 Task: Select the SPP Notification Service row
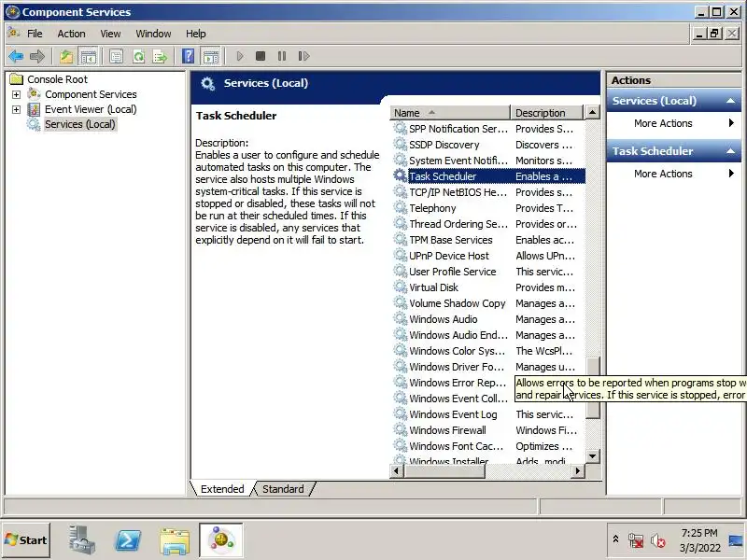click(488, 129)
